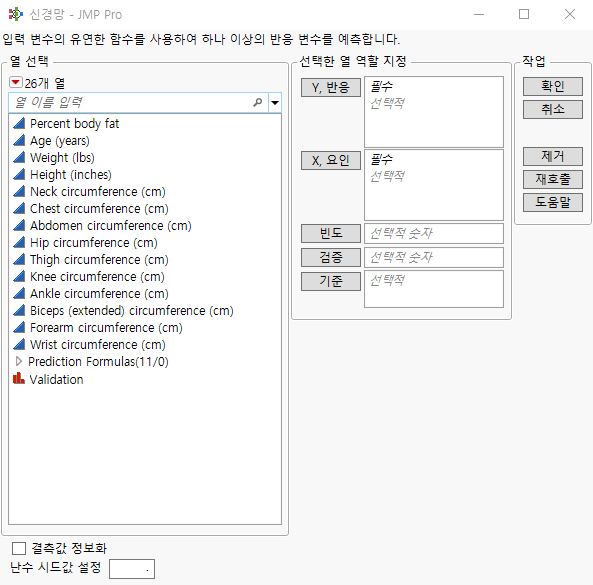Select the Hip circumference (cm) column
The image size is (593, 585).
tap(94, 243)
